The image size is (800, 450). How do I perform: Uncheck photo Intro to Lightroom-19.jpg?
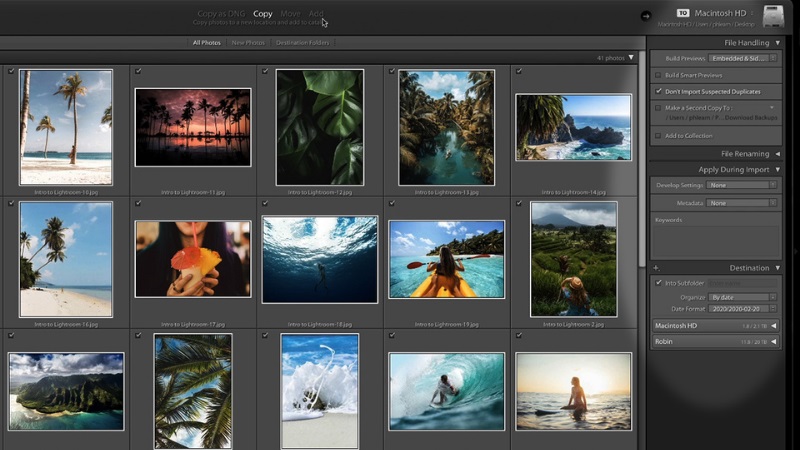coord(392,203)
